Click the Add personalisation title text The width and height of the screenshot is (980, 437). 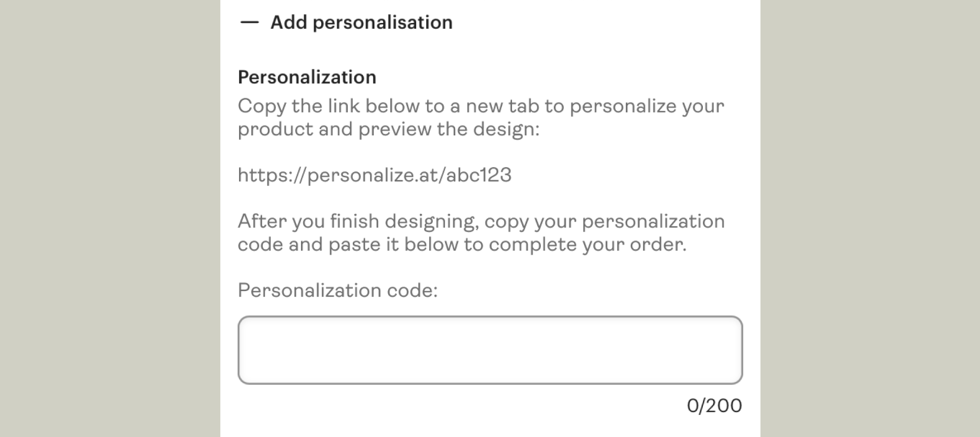[x=361, y=22]
